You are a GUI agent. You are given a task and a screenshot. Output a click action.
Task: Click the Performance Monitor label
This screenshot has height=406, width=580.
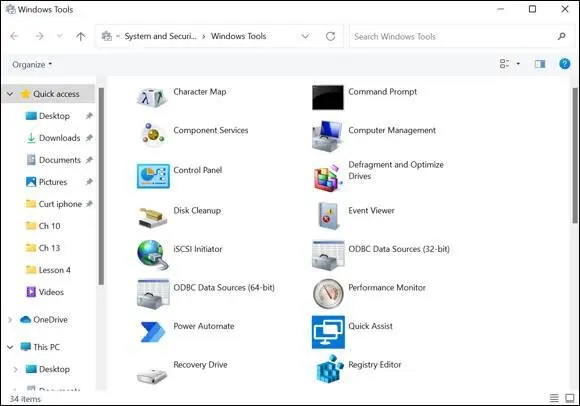[387, 288]
